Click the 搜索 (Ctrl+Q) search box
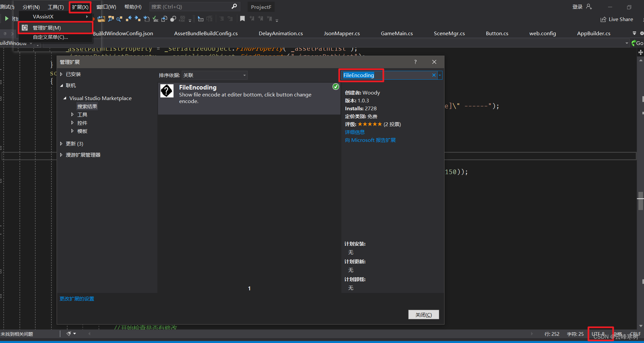644x343 pixels. coord(195,7)
